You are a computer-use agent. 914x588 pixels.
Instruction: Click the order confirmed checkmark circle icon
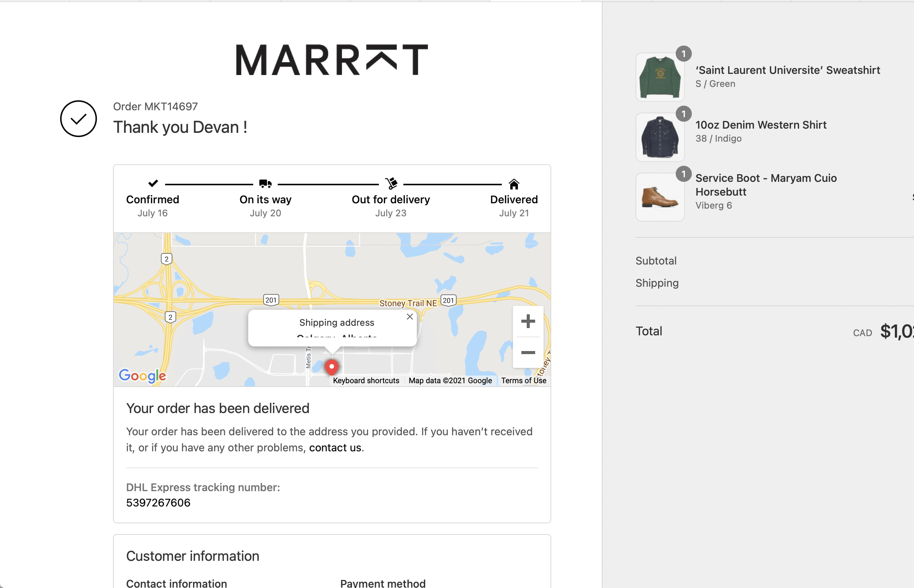[79, 119]
